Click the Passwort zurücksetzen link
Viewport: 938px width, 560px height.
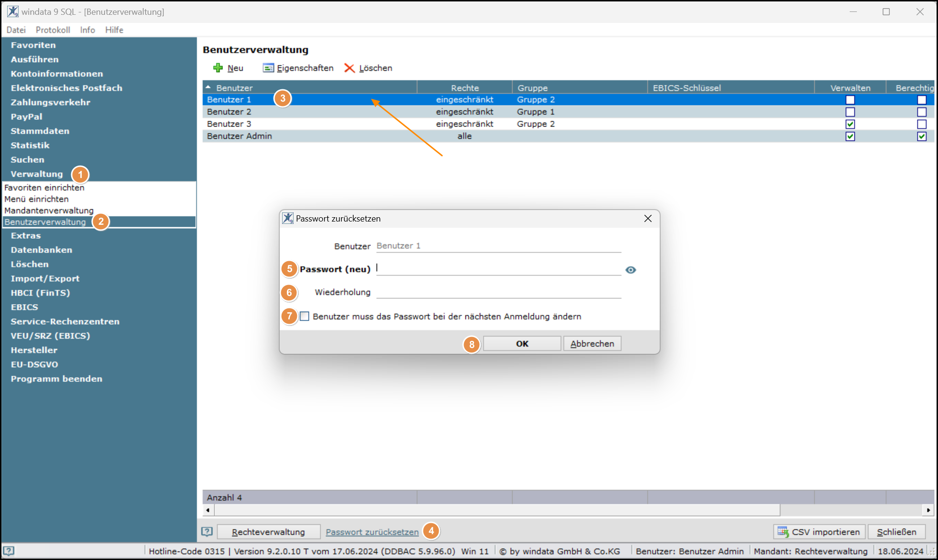click(x=372, y=532)
